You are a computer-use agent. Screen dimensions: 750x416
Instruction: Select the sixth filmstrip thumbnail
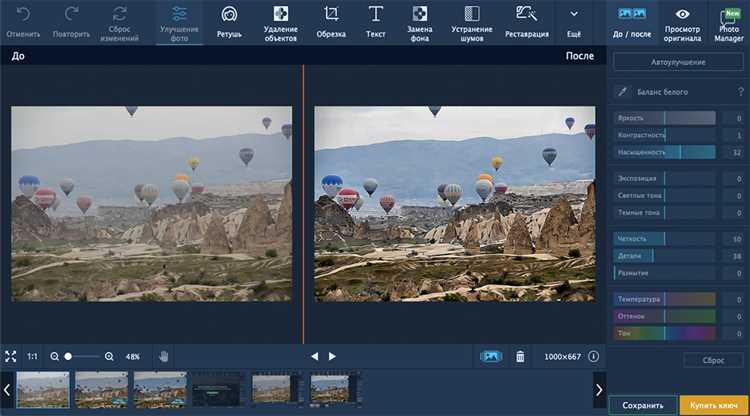[335, 390]
